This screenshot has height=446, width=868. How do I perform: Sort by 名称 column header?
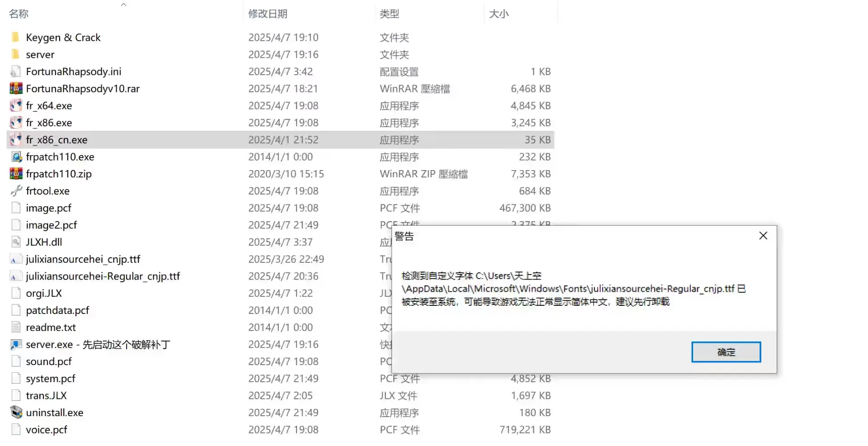(x=19, y=14)
